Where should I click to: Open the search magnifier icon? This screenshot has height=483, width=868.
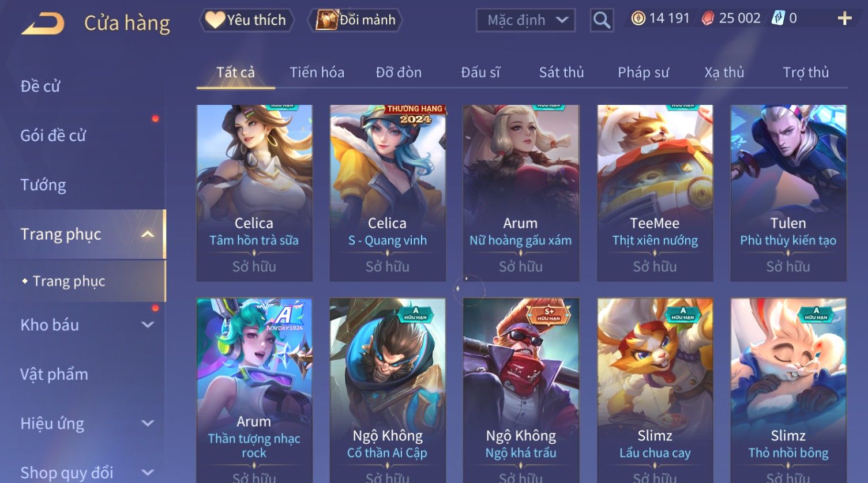coord(602,21)
